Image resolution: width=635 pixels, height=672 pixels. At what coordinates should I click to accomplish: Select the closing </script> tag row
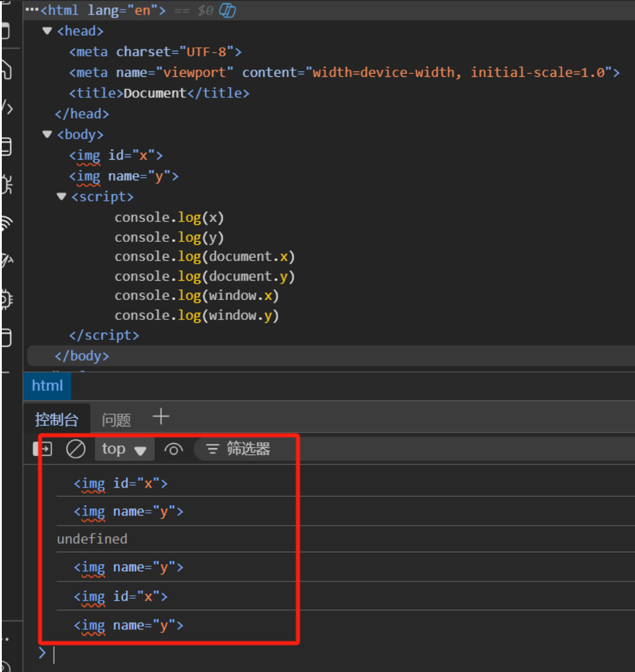point(104,335)
